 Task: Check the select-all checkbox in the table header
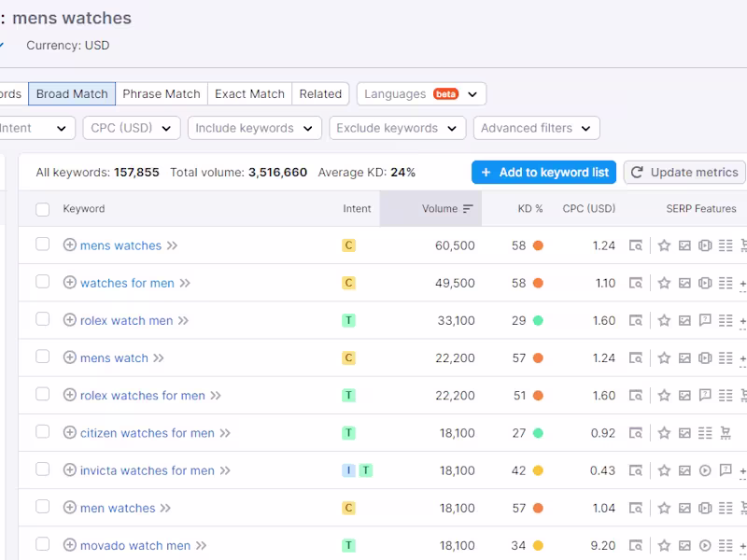42,209
